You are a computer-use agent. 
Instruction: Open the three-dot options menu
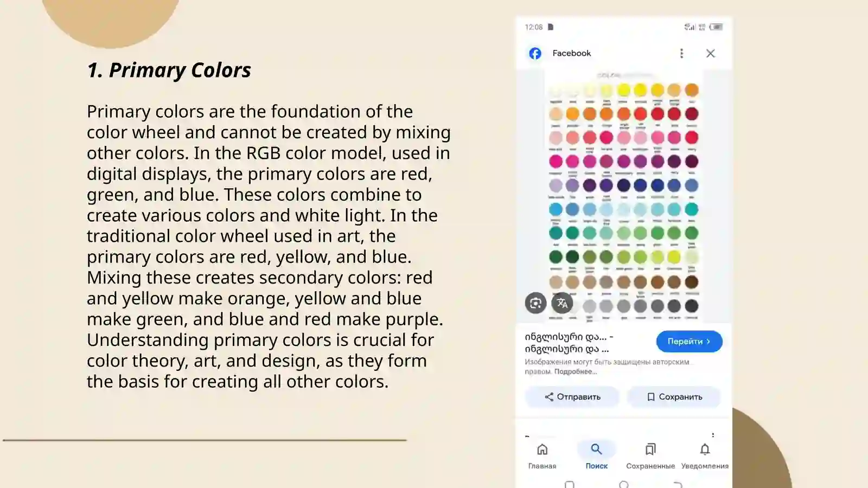681,53
